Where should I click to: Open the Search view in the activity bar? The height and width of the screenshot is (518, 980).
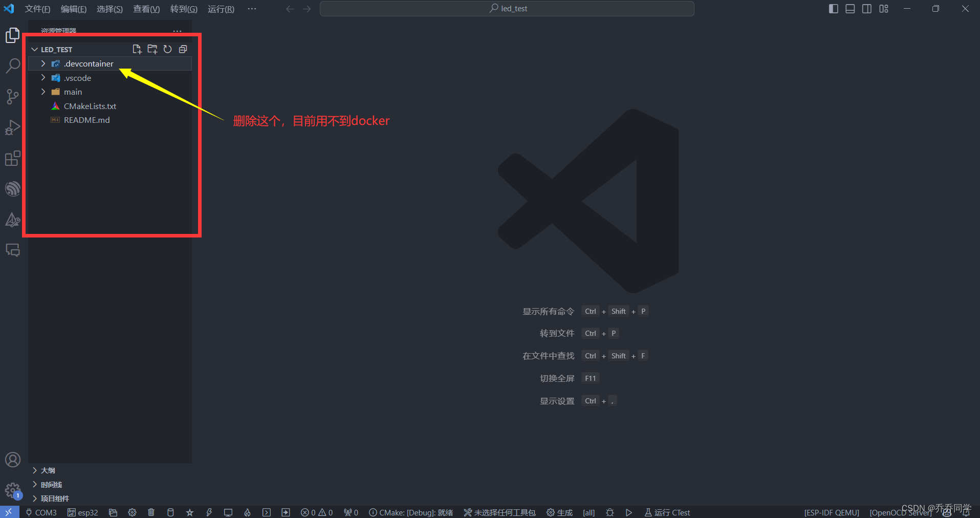[x=12, y=66]
